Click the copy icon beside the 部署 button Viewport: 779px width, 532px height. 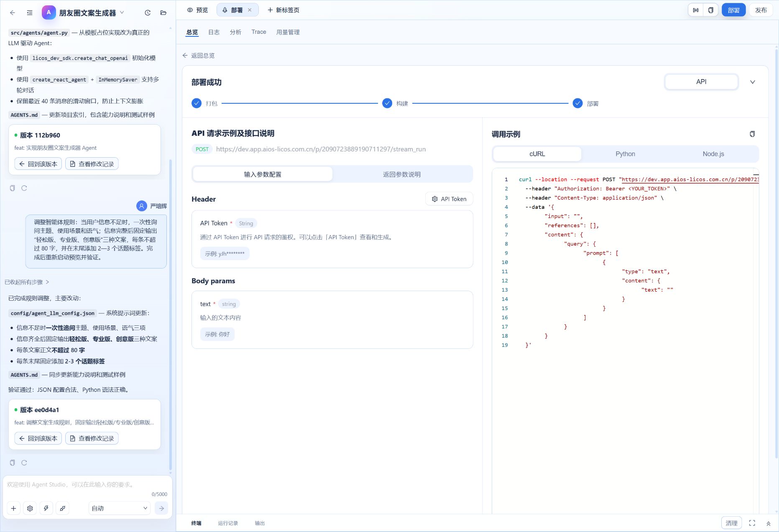coord(710,10)
